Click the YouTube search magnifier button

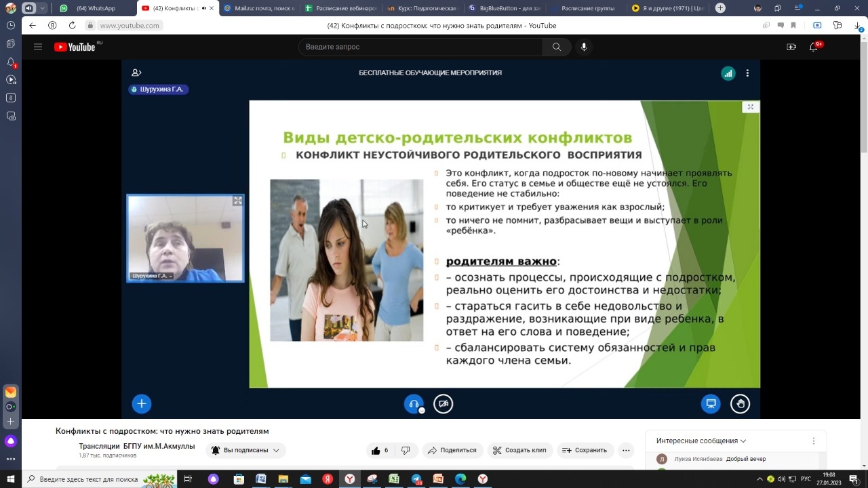coord(556,47)
